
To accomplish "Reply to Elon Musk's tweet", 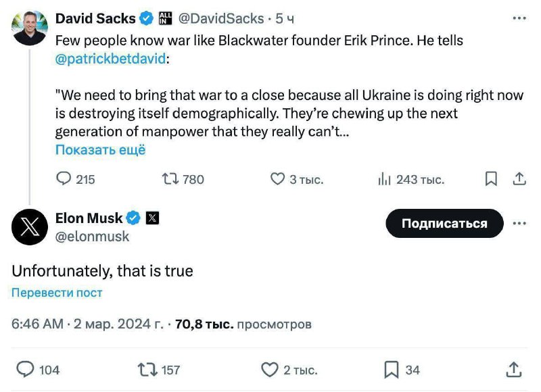I will pyautogui.click(x=26, y=370).
